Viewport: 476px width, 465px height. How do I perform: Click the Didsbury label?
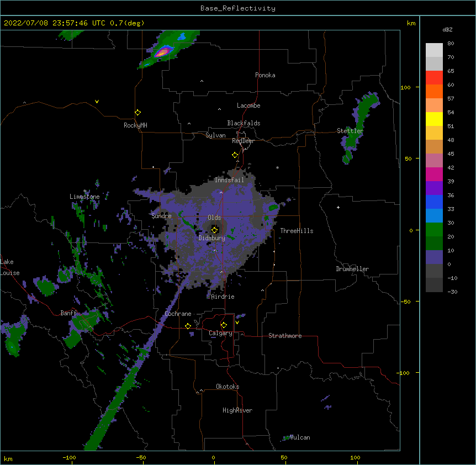[x=212, y=238]
